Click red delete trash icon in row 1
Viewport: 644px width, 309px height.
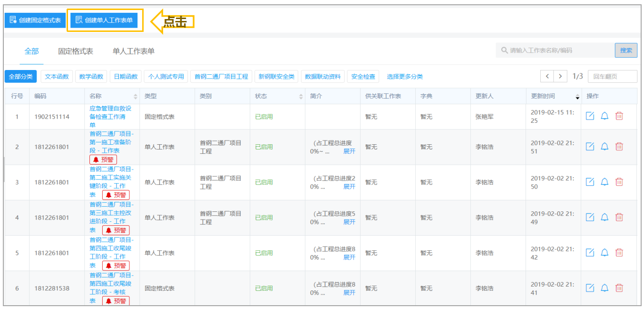[x=619, y=116]
